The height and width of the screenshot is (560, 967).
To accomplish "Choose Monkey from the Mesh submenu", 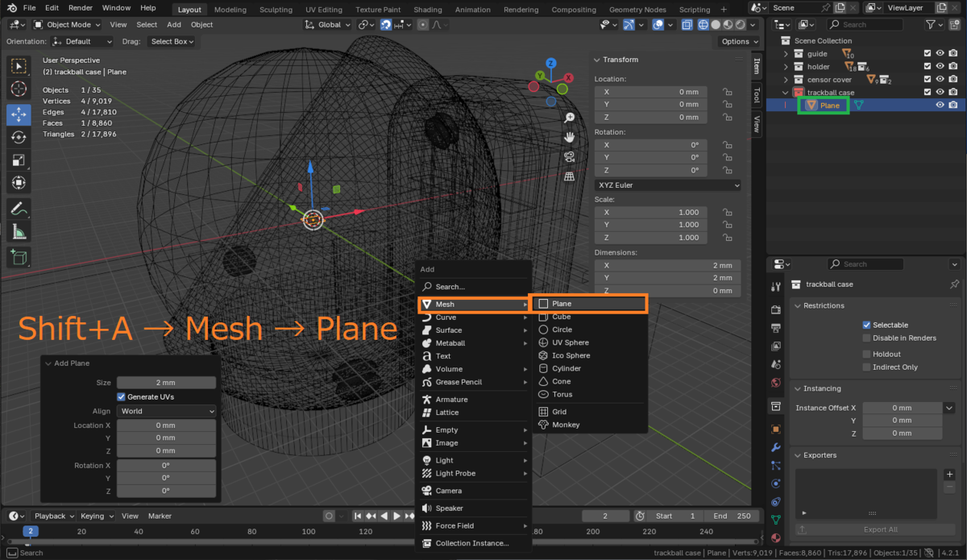I will pyautogui.click(x=589, y=425).
